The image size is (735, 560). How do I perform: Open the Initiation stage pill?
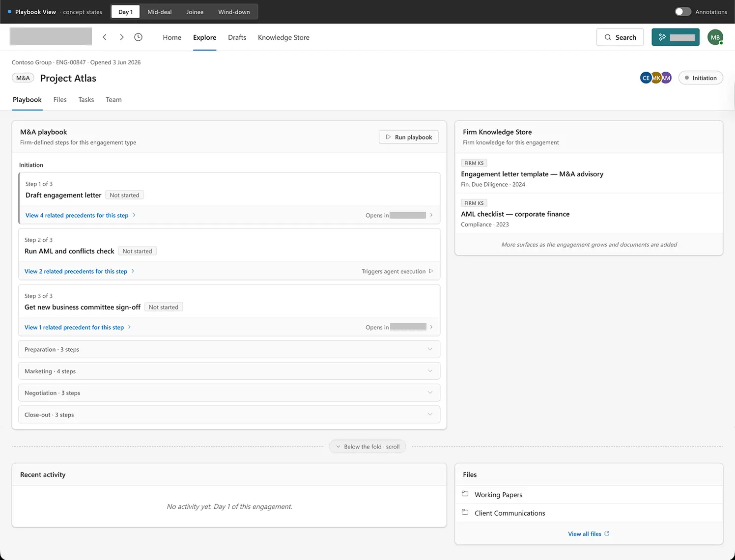click(x=701, y=78)
